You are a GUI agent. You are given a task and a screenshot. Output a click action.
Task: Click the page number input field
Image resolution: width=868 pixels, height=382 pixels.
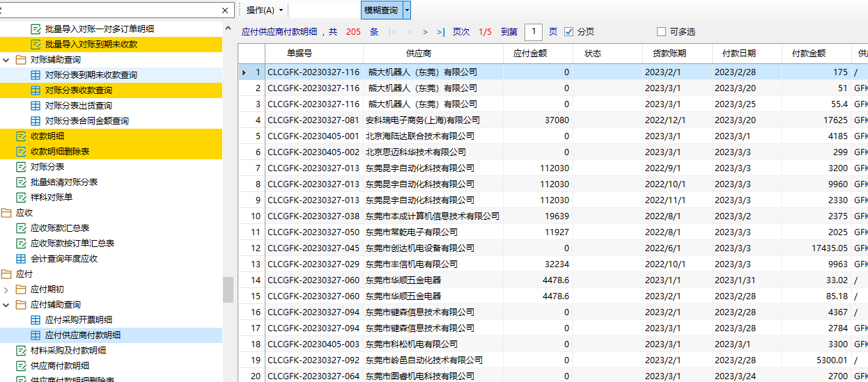coord(533,32)
